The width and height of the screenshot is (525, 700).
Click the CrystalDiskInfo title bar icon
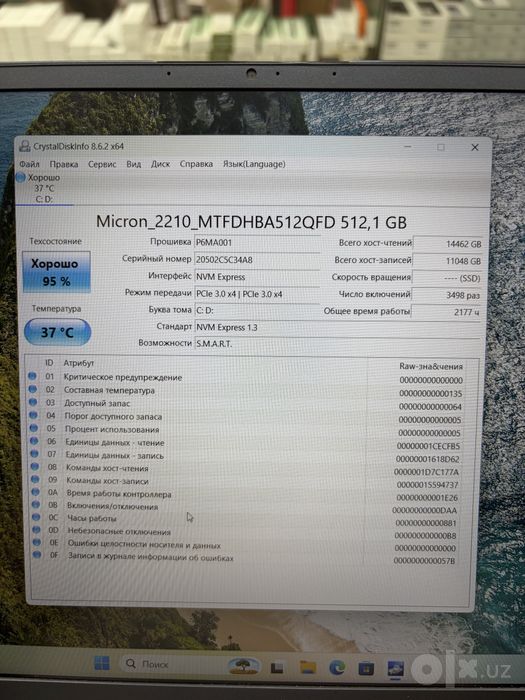tap(25, 146)
